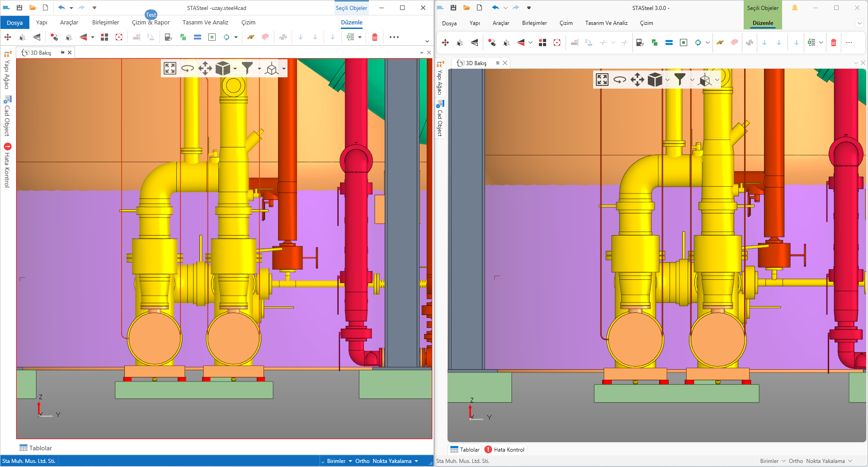Image resolution: width=868 pixels, height=467 pixels.
Task: Click the notification bell in right title bar
Action: 794,8
